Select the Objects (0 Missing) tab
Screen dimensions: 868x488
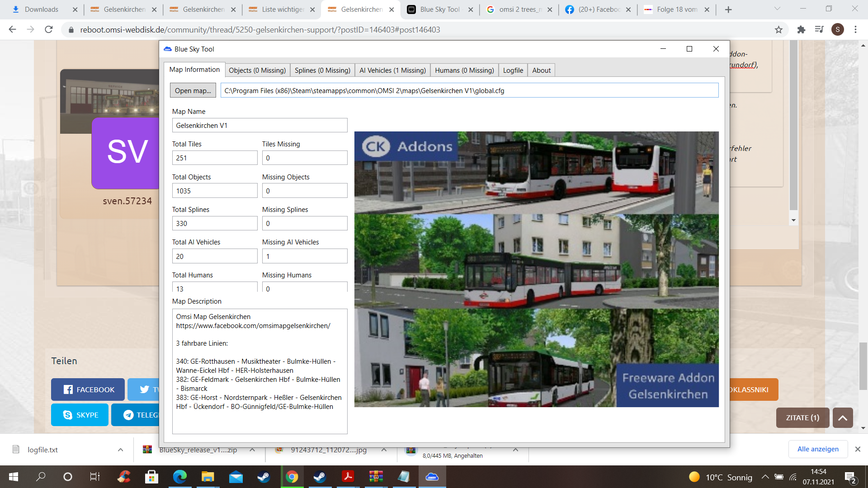coord(257,70)
